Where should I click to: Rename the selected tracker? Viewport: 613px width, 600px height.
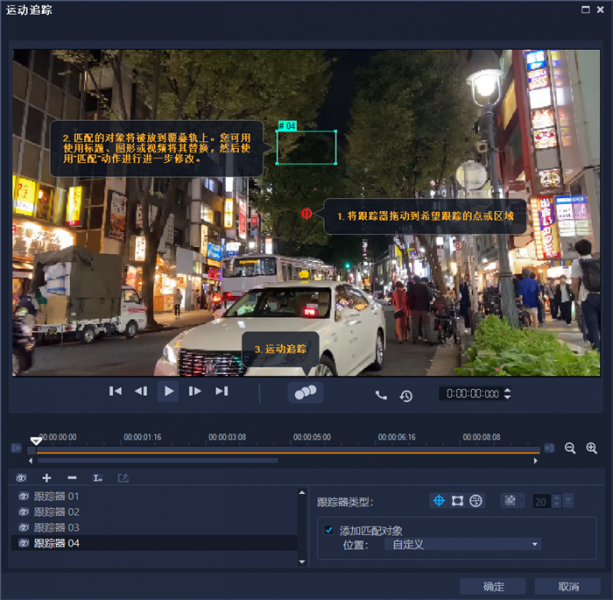coord(97,478)
